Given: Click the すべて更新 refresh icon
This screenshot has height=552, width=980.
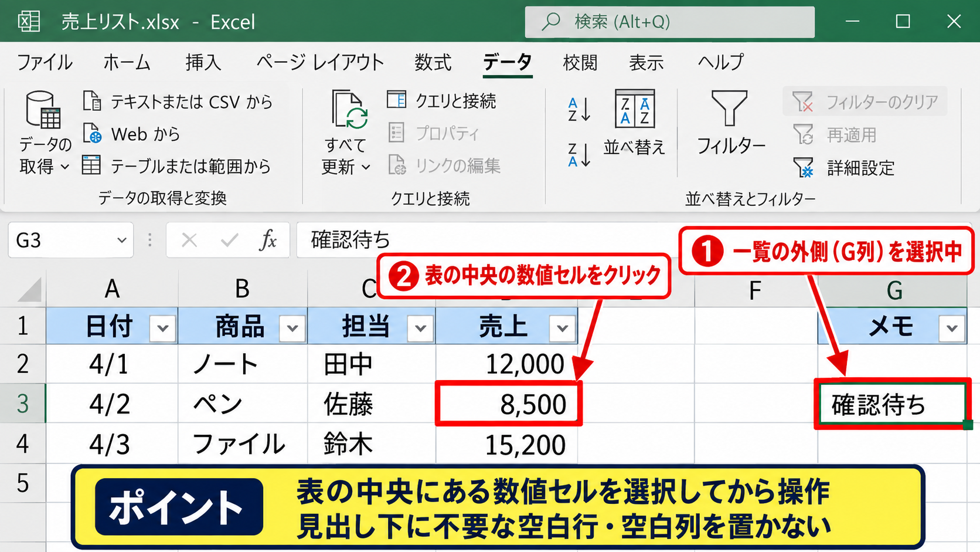Looking at the screenshot, I should coord(349,110).
